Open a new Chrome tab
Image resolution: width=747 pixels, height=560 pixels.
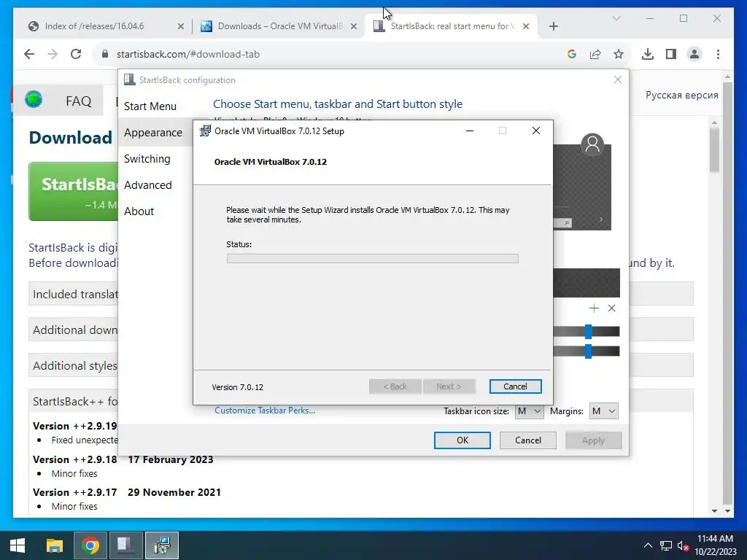pyautogui.click(x=553, y=26)
